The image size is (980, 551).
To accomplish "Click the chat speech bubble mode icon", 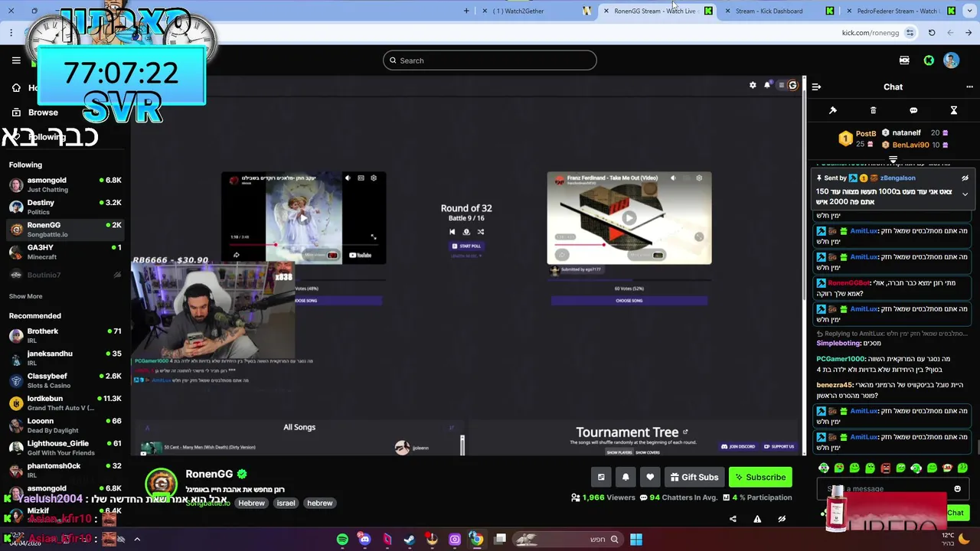I will 913,111.
